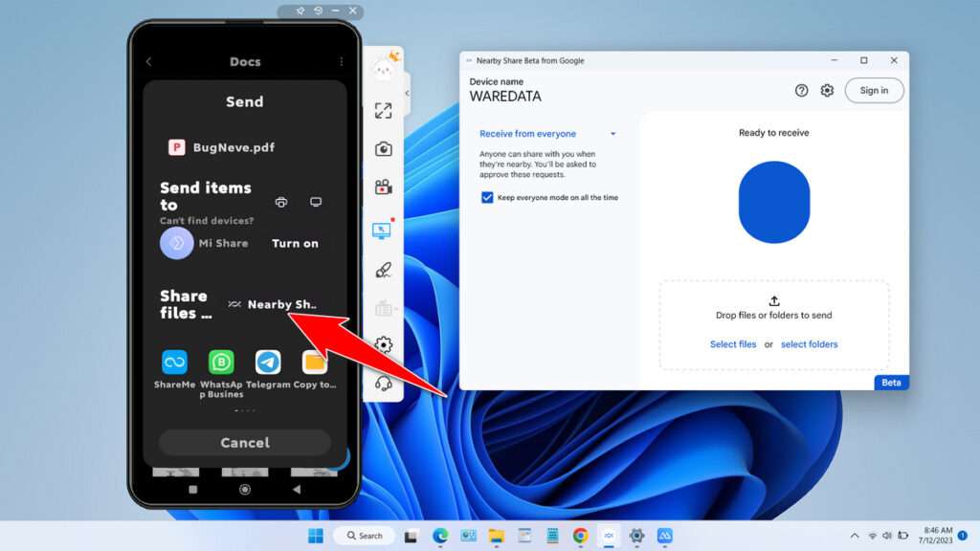980x551 pixels.
Task: Open fullscreen mode in mirror sidebar
Action: click(x=383, y=111)
